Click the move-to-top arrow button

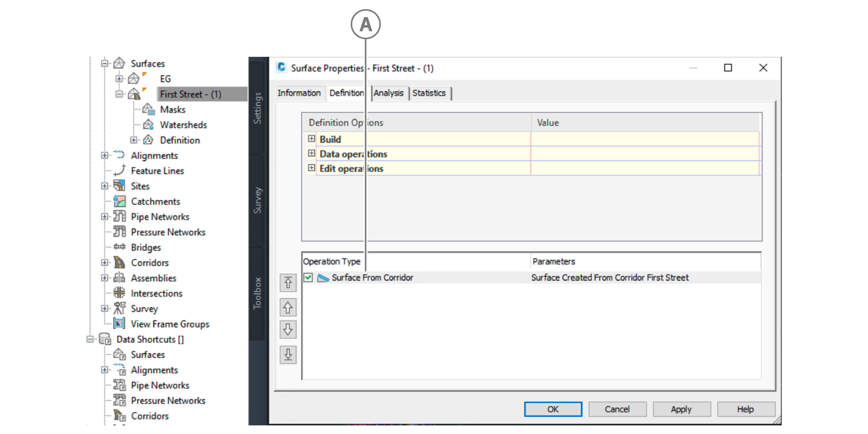tap(288, 283)
